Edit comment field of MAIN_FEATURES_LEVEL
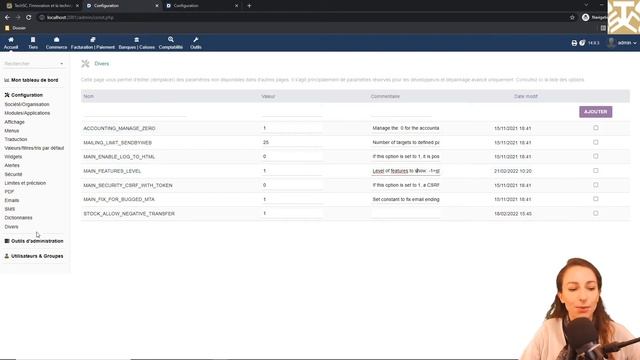The height and width of the screenshot is (360, 640). [x=406, y=171]
